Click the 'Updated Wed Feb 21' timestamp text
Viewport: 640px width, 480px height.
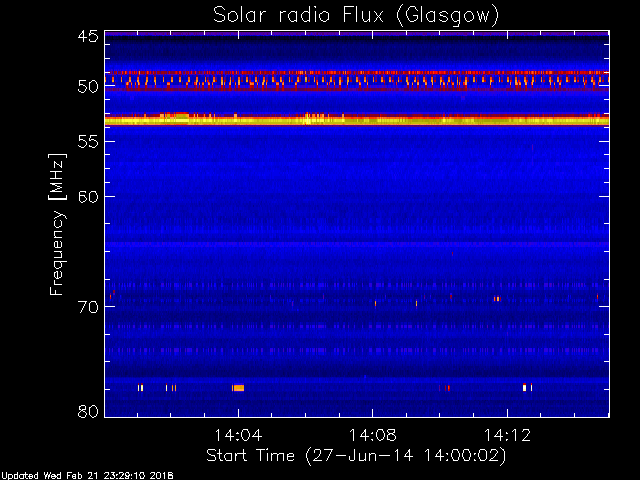click(x=87, y=476)
